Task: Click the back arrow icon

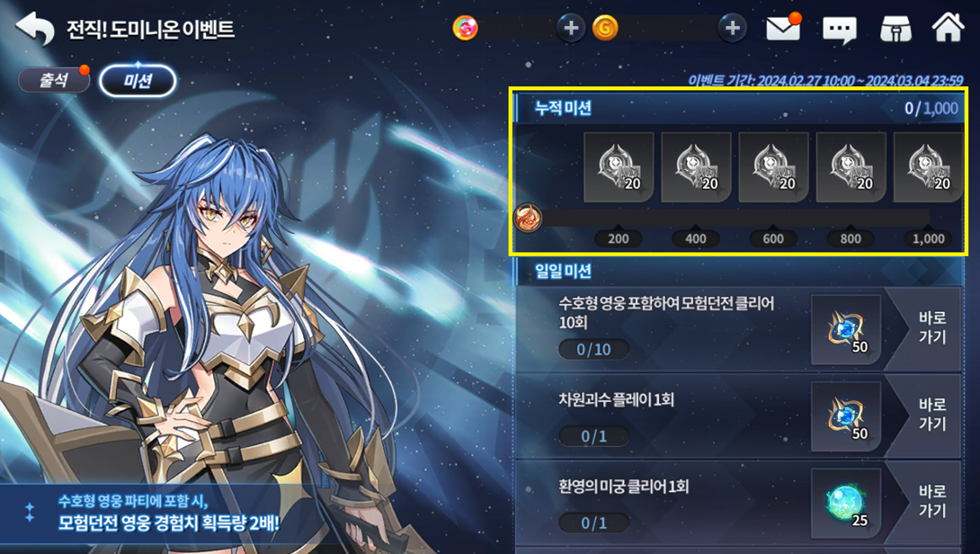Action: [35, 29]
